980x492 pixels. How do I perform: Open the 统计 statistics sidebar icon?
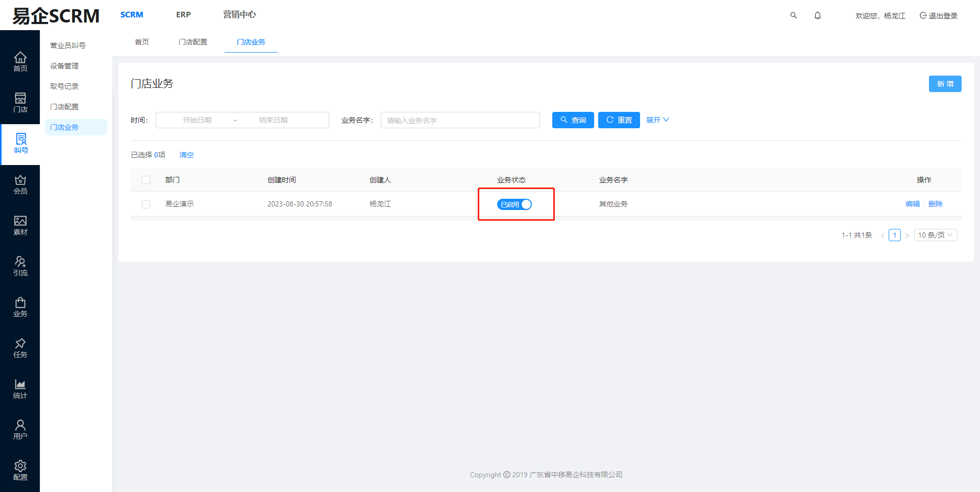pyautogui.click(x=20, y=389)
